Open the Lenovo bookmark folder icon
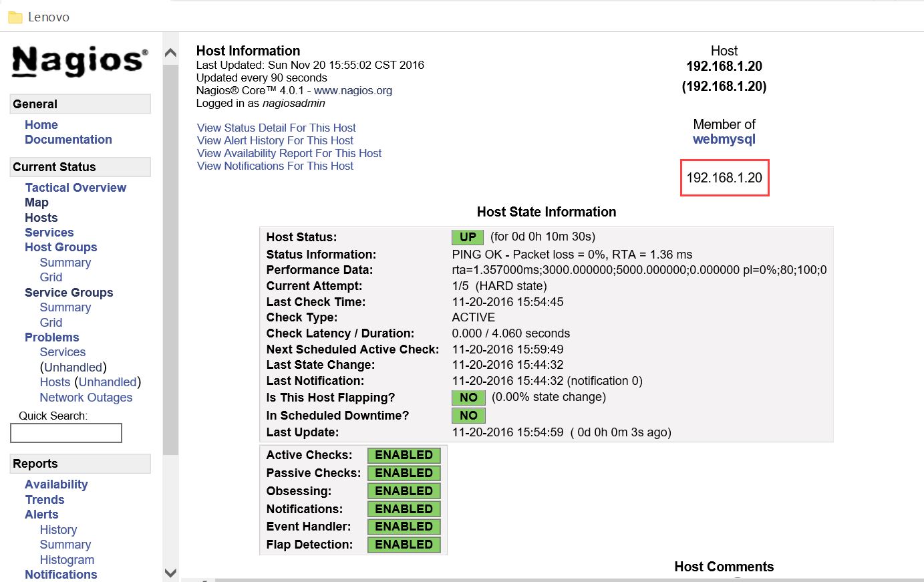The height and width of the screenshot is (582, 924). coord(15,17)
